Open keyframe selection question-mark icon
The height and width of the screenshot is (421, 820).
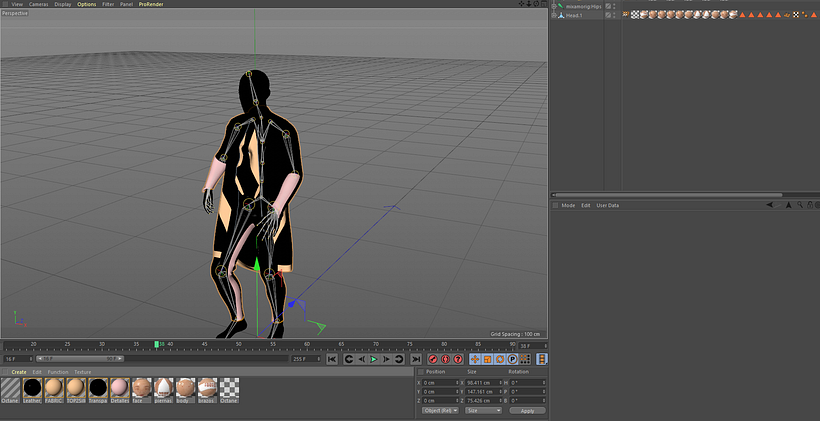[x=458, y=359]
